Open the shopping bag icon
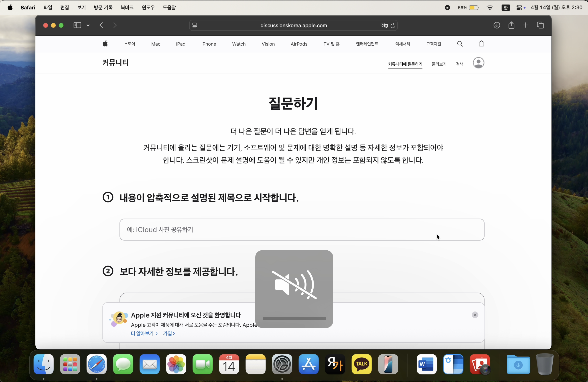The height and width of the screenshot is (382, 588). pyautogui.click(x=481, y=44)
